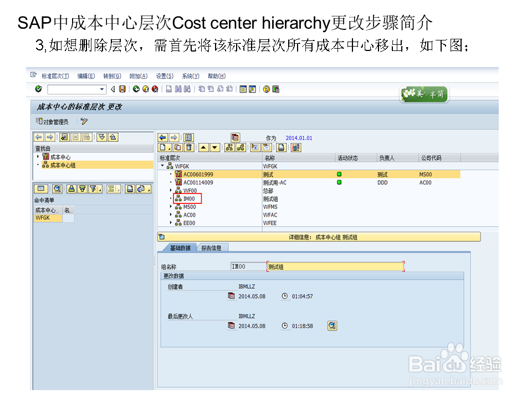Expand the 成本中心 tree node
This screenshot has height=399, width=532.
click(x=38, y=157)
